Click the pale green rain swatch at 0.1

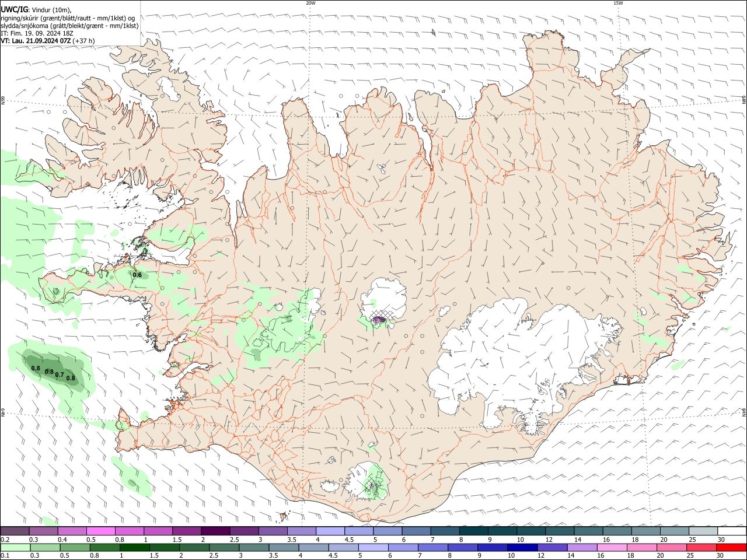pos(15,547)
